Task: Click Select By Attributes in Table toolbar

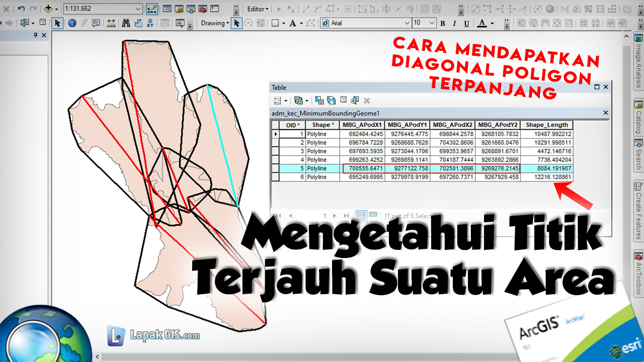Action: click(319, 101)
